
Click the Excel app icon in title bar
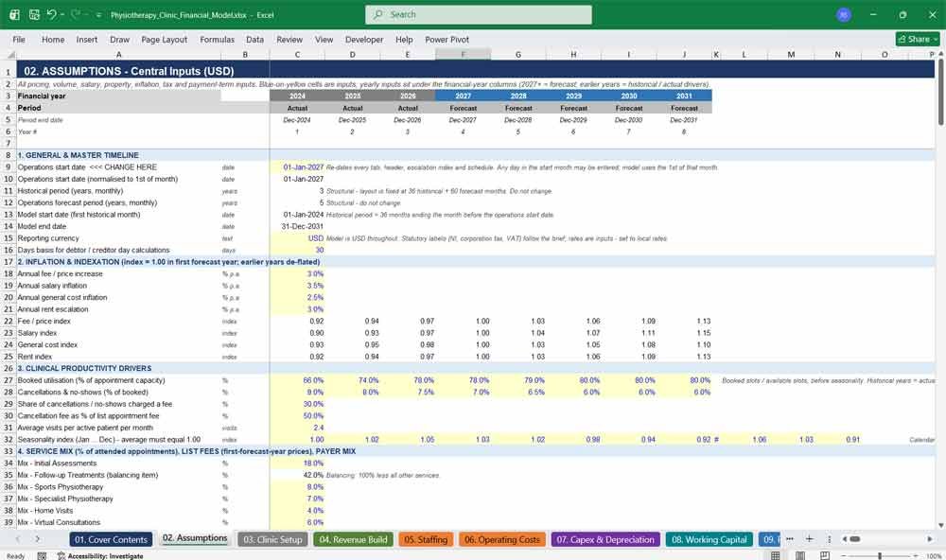[14, 14]
